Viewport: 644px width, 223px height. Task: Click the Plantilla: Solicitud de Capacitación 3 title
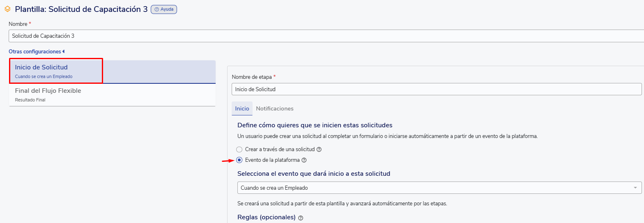(81, 9)
